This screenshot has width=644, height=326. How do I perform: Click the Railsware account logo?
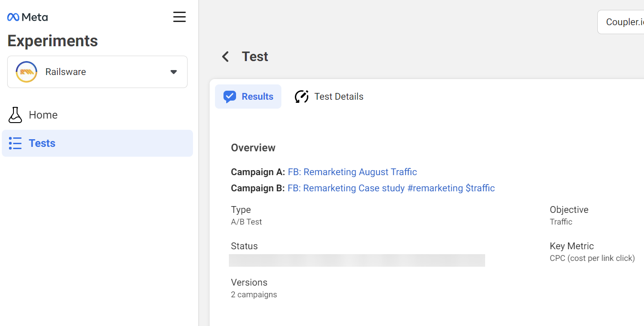pos(26,72)
